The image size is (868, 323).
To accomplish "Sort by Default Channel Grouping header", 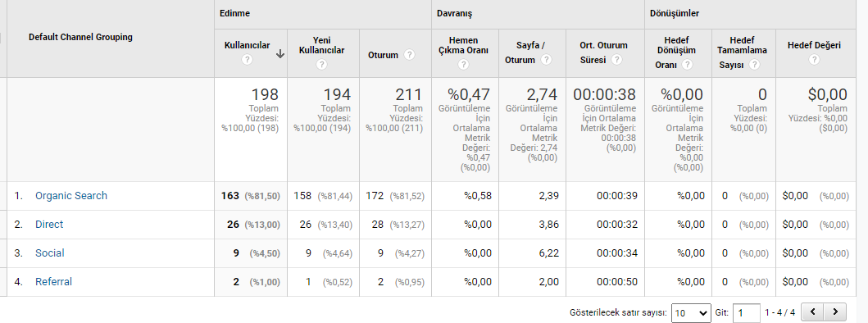I will click(81, 37).
